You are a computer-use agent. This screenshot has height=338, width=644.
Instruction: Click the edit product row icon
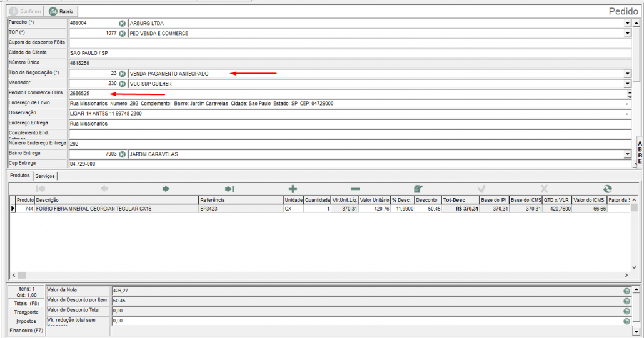tap(418, 189)
